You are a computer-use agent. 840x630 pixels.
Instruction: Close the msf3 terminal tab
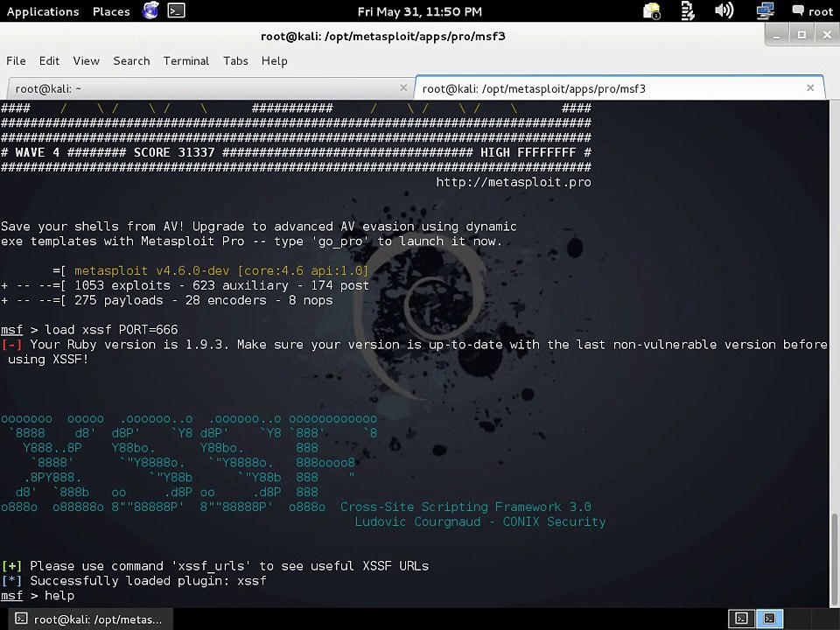(x=810, y=87)
